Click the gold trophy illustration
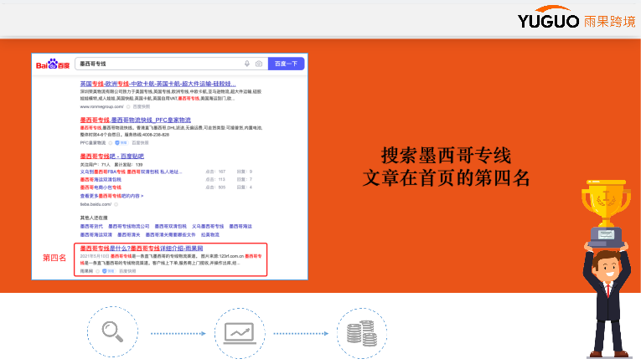Screen dimensions: 641x364 (x=606, y=213)
